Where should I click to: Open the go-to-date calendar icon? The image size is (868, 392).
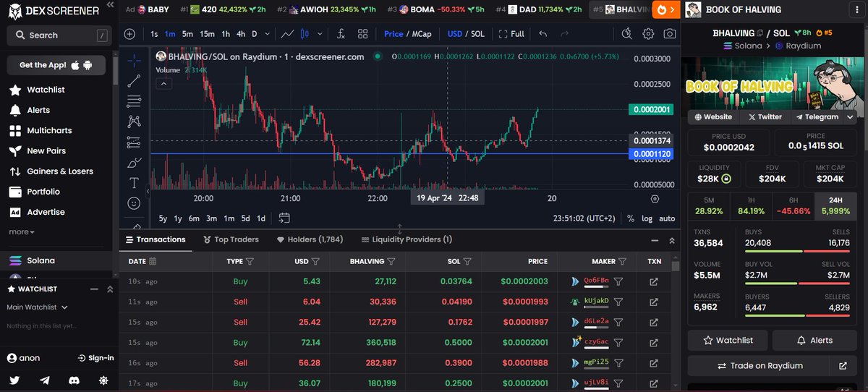coord(284,218)
